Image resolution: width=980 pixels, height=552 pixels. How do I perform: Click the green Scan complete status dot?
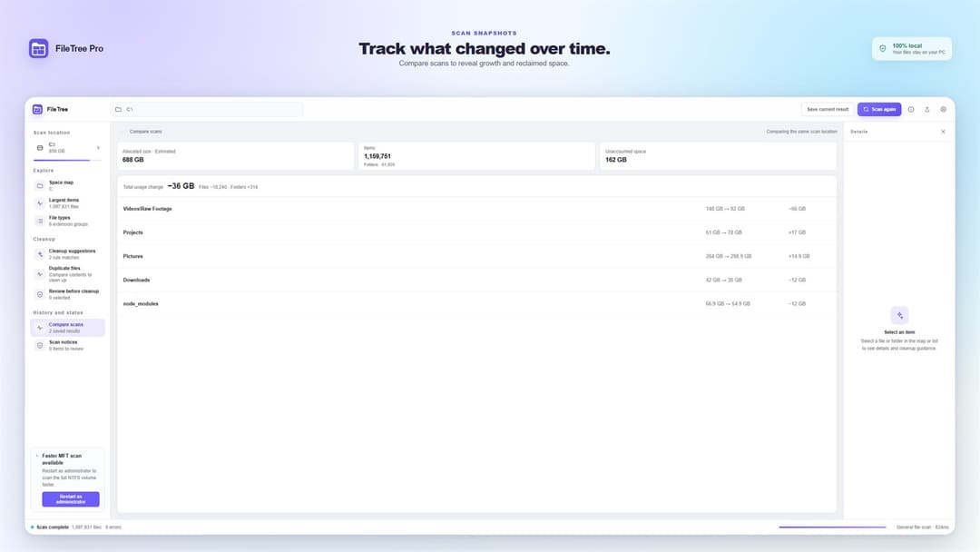click(x=33, y=527)
